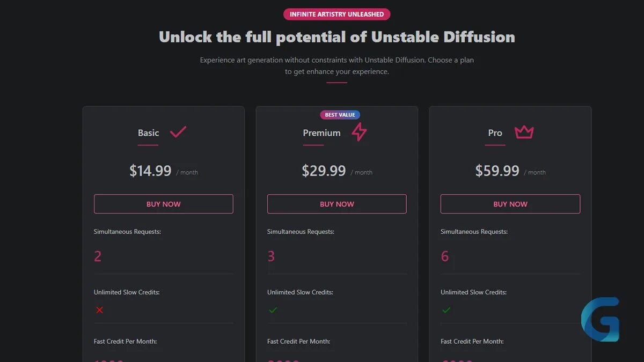
Task: Click the Unlock the full potential heading
Action: 337,37
